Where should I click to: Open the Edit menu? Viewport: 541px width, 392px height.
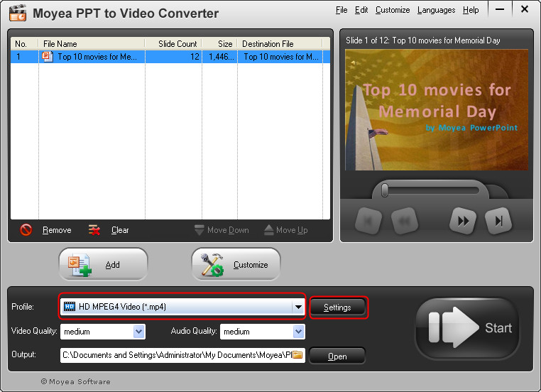pyautogui.click(x=361, y=10)
